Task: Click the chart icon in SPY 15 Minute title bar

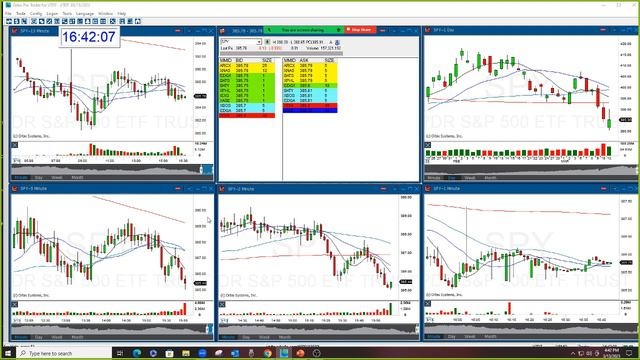Action: [15, 31]
